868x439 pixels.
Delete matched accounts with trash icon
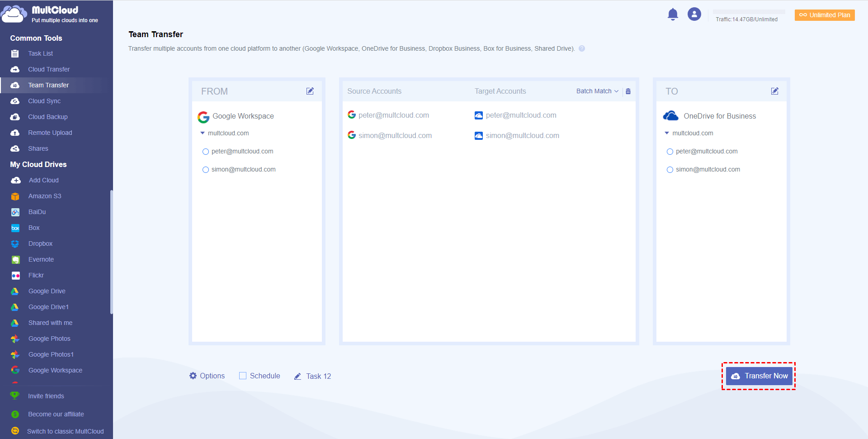[x=628, y=91]
